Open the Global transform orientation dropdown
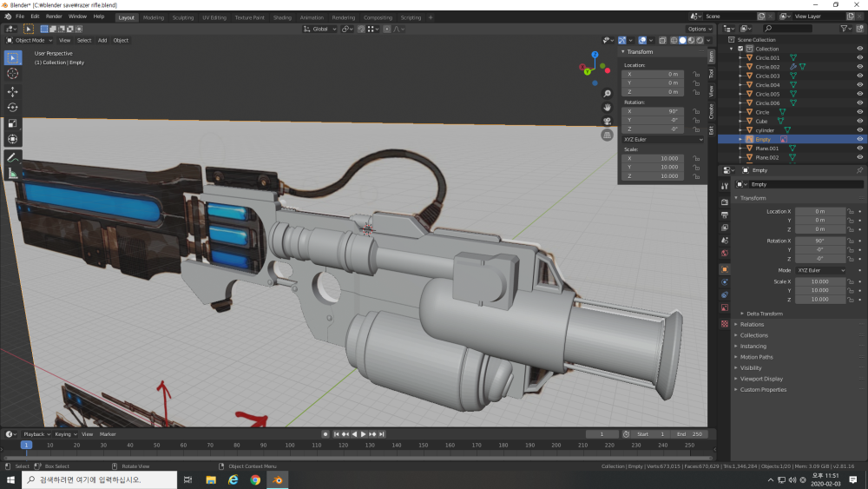Viewport: 868px width, 489px height. click(320, 29)
